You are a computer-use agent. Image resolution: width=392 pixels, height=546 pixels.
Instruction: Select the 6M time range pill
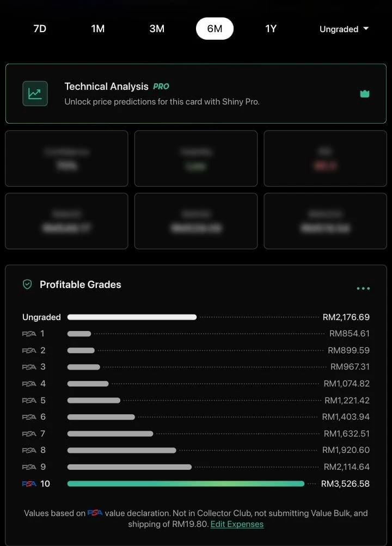pos(215,29)
